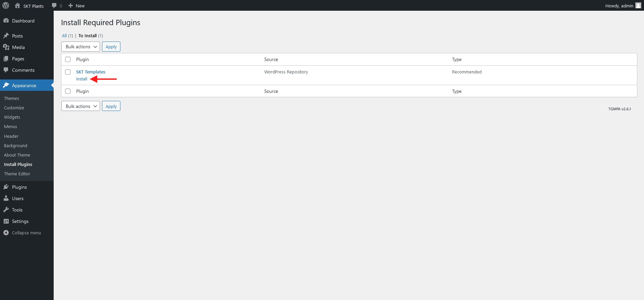
Task: Click the admin user avatar
Action: pos(638,6)
